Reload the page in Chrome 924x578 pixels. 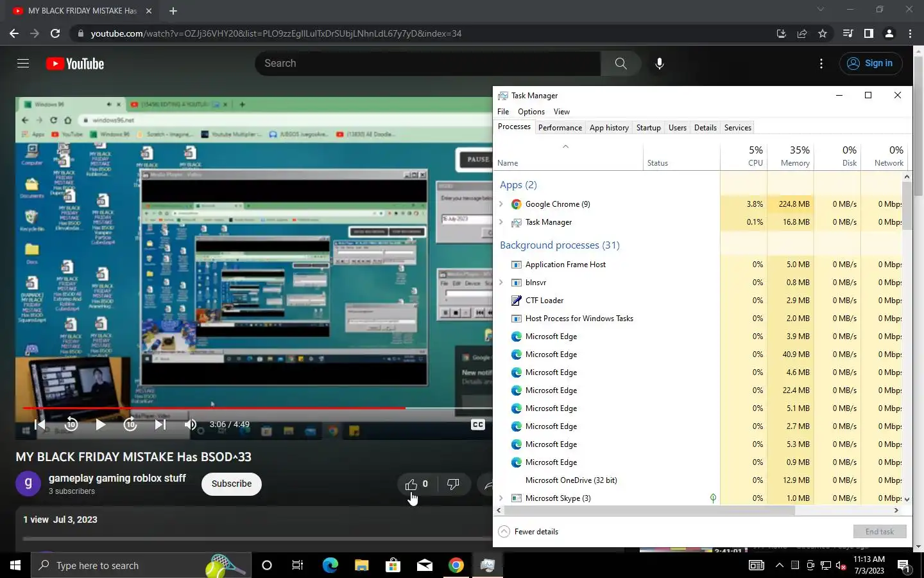[55, 33]
